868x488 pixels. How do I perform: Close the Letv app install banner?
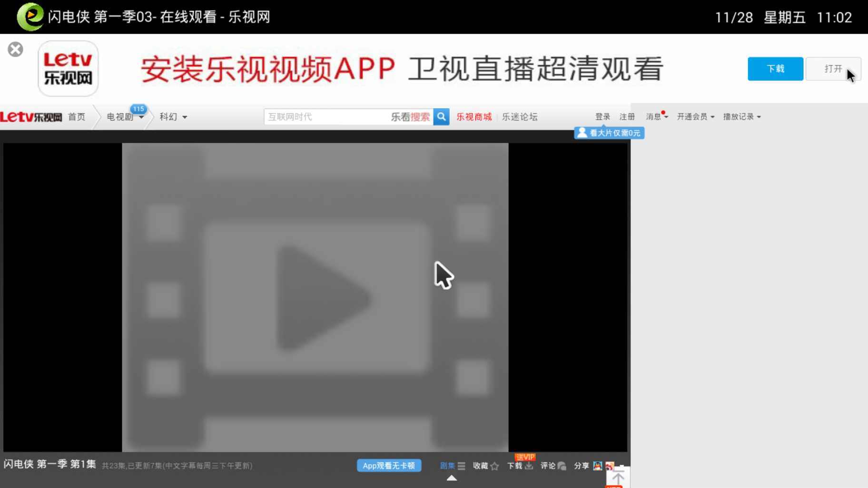click(x=15, y=49)
